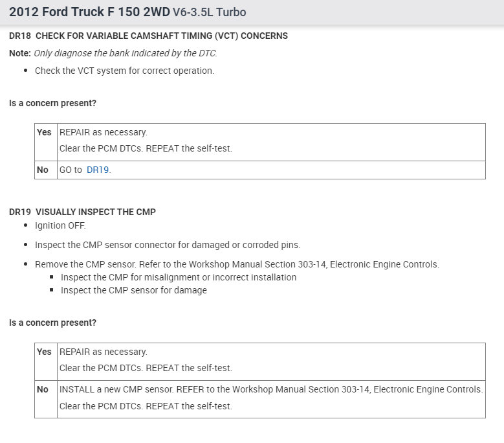Select the DR19 Visually Inspect the CMP heading
The width and height of the screenshot is (504, 443).
point(82,212)
